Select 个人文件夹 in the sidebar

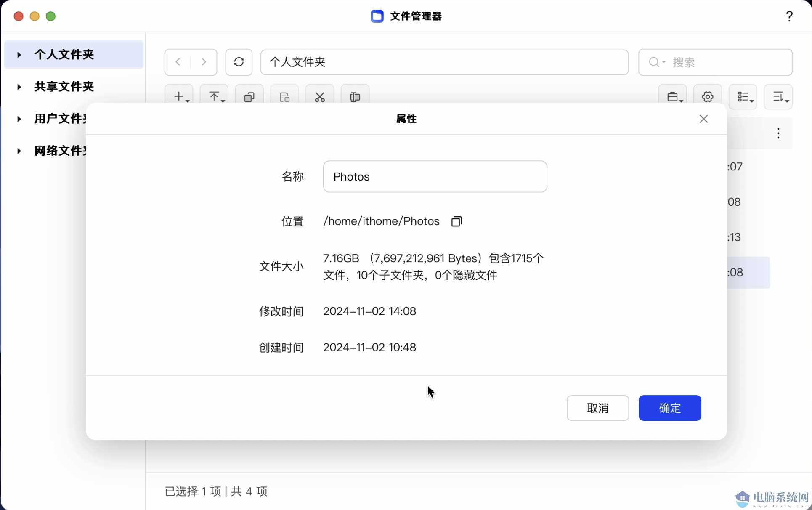[x=74, y=54]
